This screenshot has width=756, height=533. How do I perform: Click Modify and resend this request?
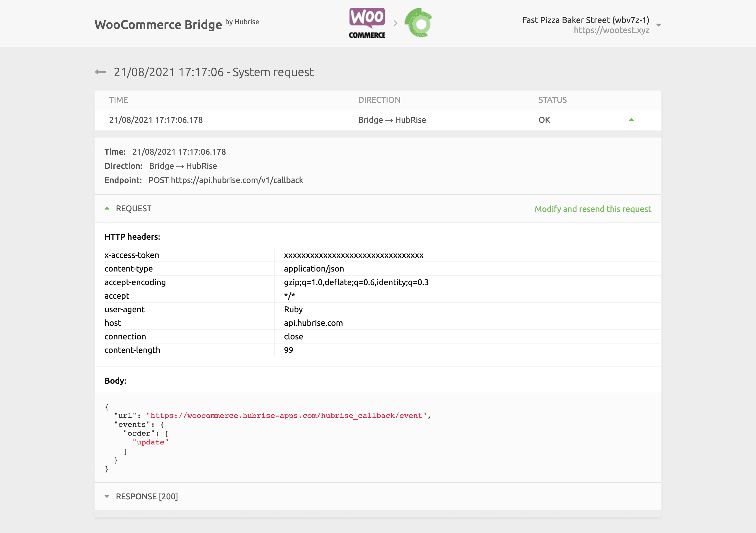click(593, 209)
